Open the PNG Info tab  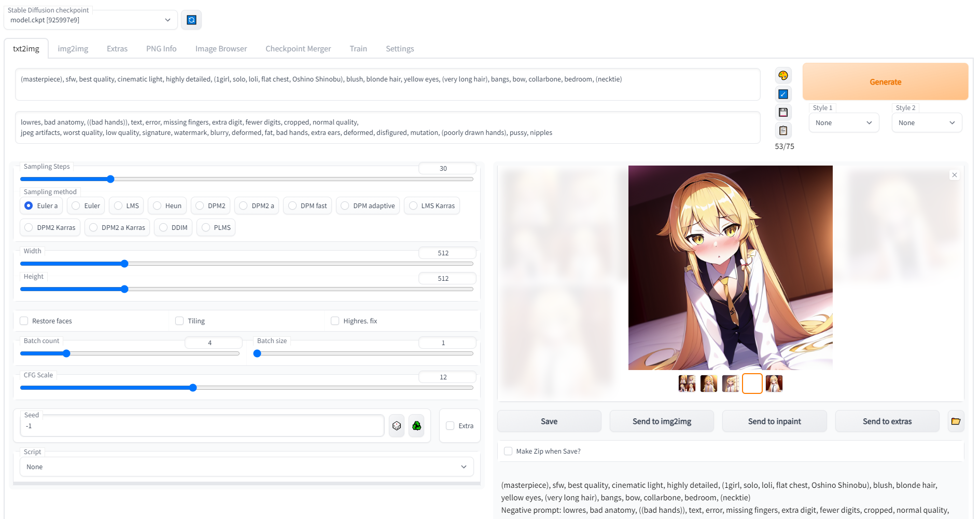click(x=161, y=48)
